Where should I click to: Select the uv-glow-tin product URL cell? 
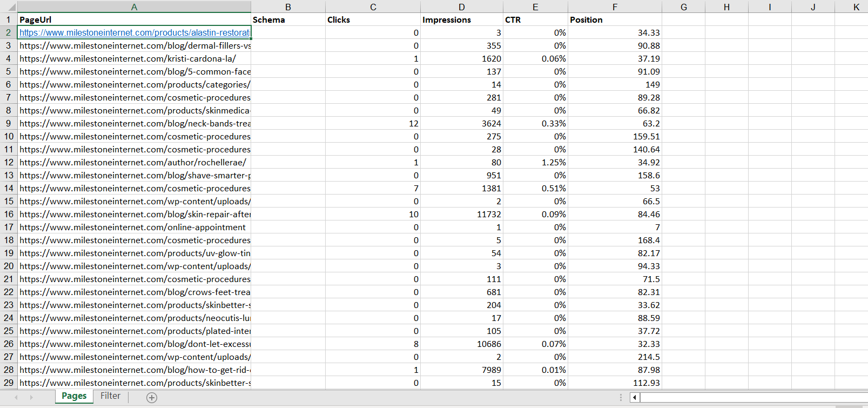click(134, 253)
